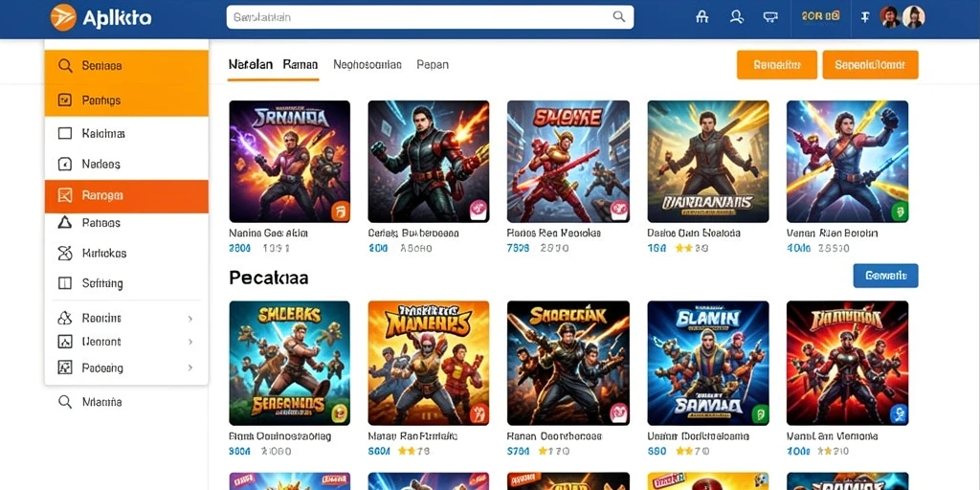Viewport: 980px width, 490px height.
Task: Open the user account icon in header
Action: click(x=737, y=17)
